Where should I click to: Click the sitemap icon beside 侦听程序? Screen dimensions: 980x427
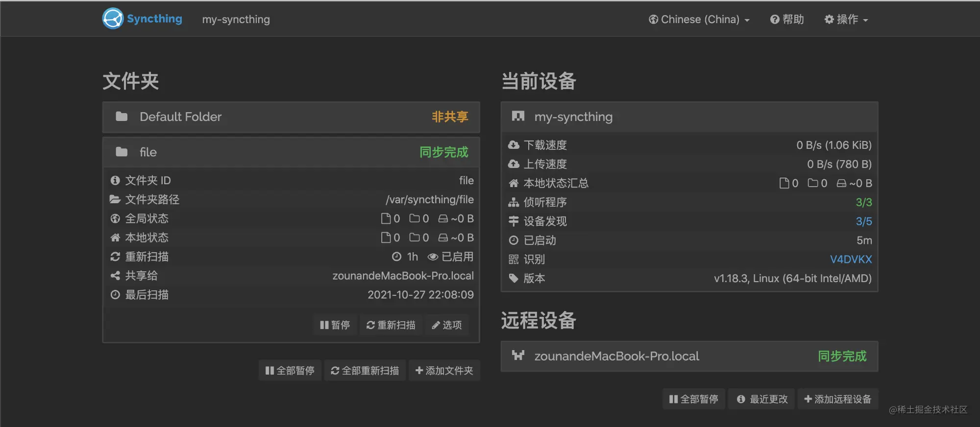[x=514, y=202]
